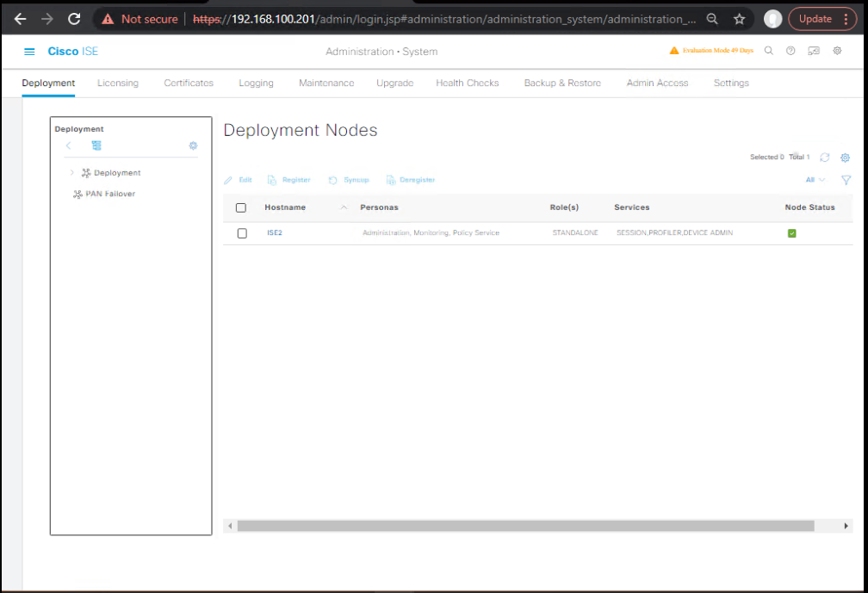Open the Admin Access tab
The image size is (868, 593).
[658, 83]
